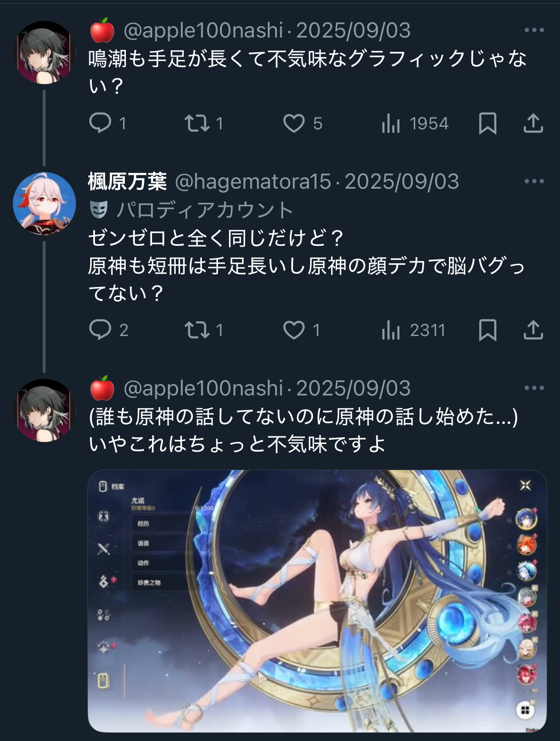Open the @hagematora15 profile name link
The height and width of the screenshot is (741, 560).
253,182
